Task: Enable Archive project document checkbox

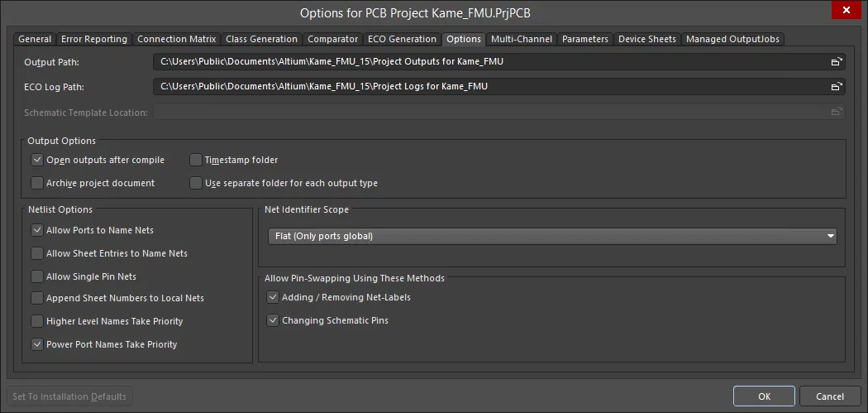Action: point(37,183)
